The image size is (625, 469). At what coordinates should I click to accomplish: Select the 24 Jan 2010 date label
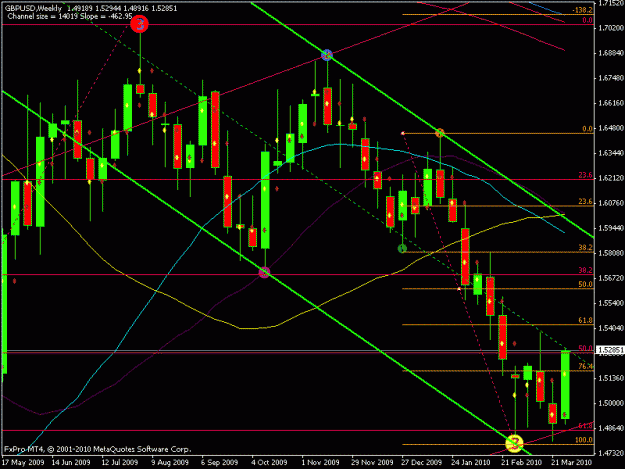(471, 463)
